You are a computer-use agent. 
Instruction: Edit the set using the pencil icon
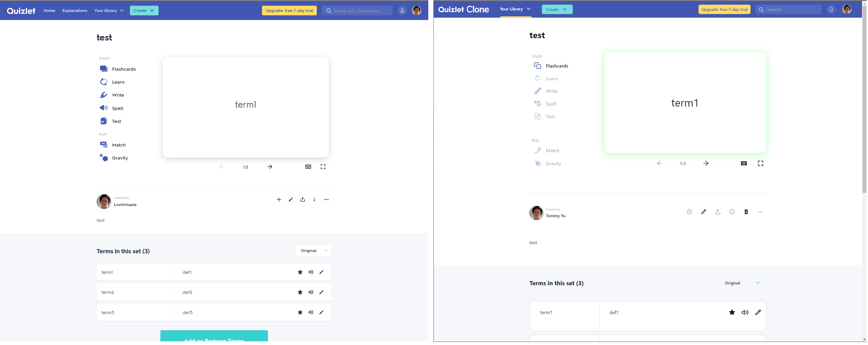291,200
